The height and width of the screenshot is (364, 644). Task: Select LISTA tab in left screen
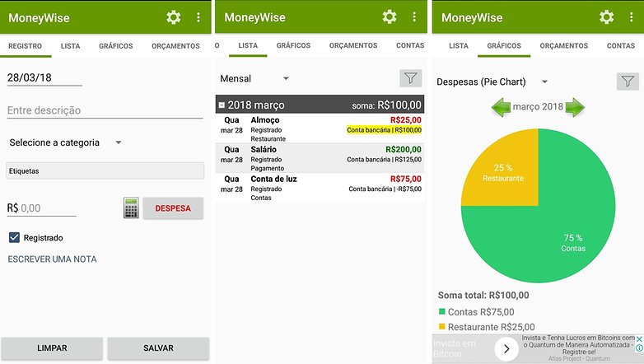click(x=70, y=46)
